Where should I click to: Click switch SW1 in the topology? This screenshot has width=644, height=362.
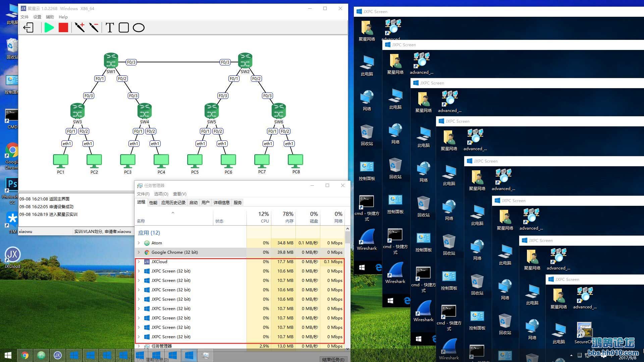pos(111,61)
